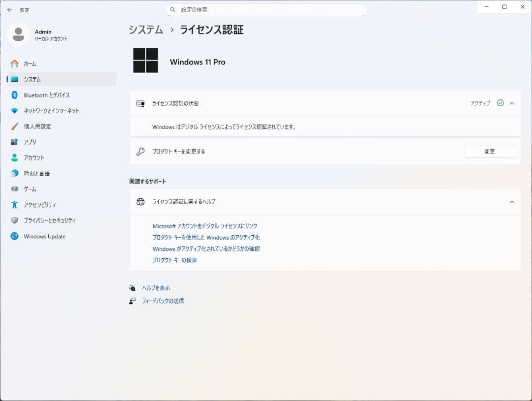Click the アクティブ status text

pyautogui.click(x=480, y=103)
